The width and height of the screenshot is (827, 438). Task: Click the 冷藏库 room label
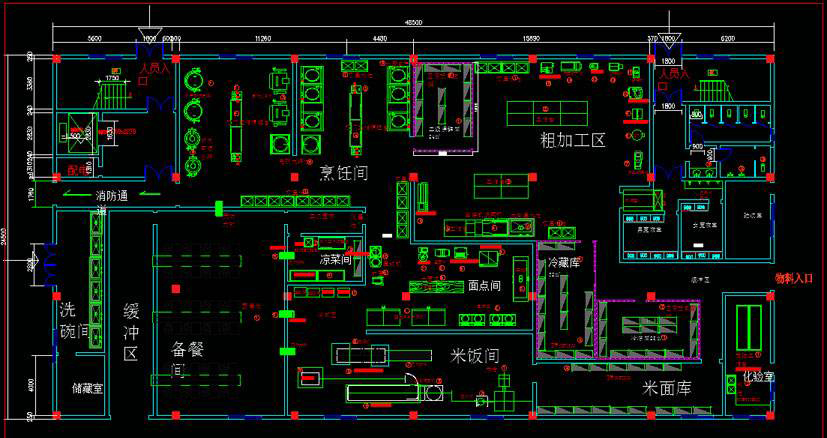point(567,263)
